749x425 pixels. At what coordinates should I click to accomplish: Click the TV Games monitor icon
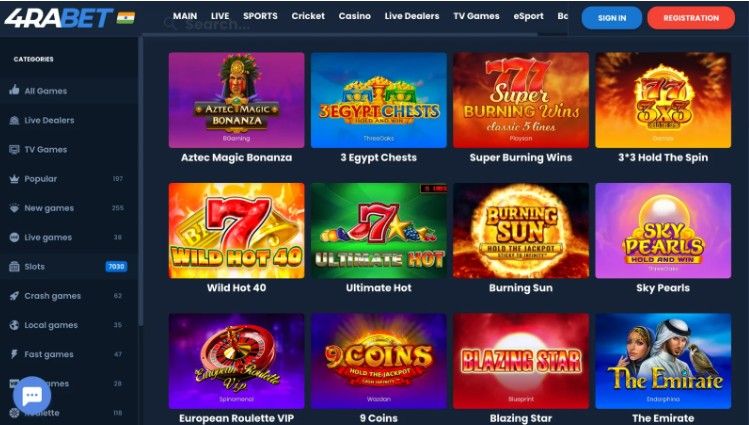pyautogui.click(x=14, y=149)
